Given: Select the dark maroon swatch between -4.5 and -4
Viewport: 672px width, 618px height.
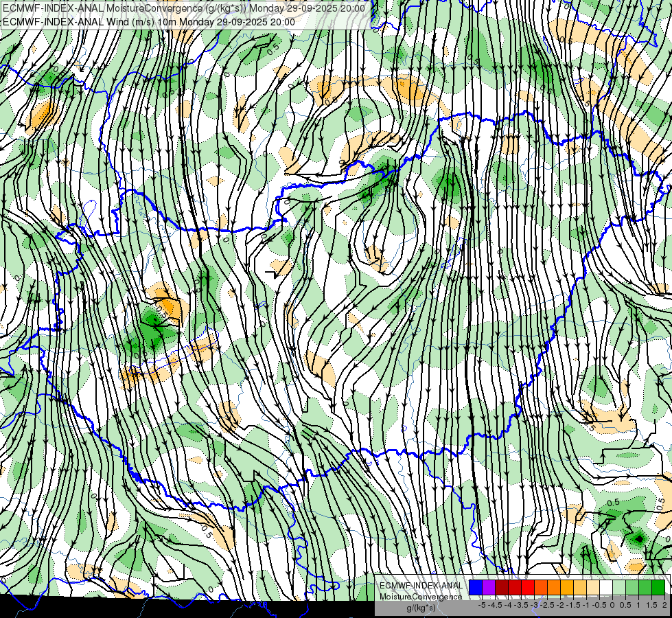Looking at the screenshot, I should [x=502, y=587].
